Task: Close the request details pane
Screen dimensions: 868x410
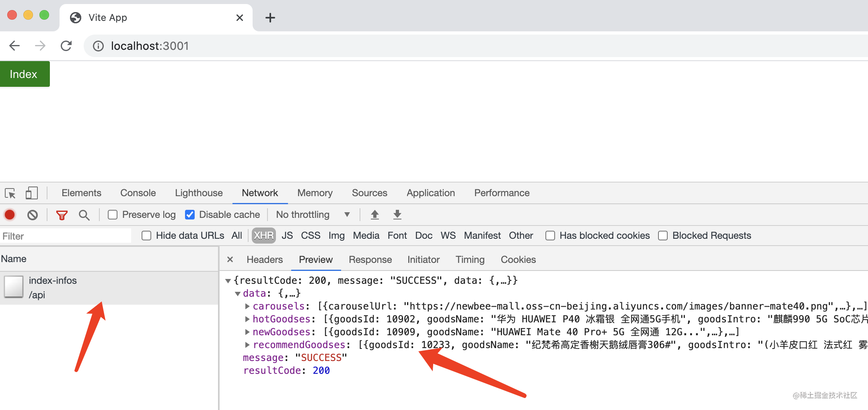Action: [230, 260]
